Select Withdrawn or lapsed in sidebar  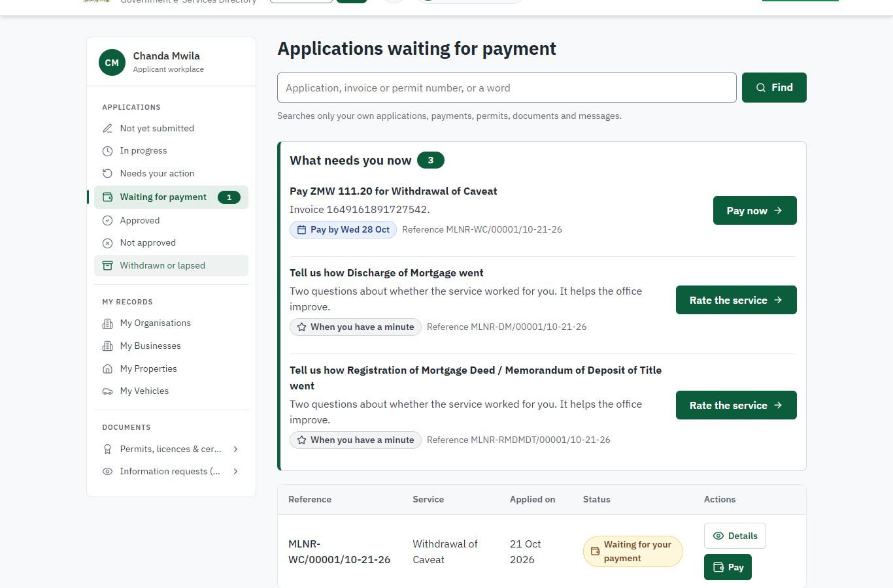(x=171, y=266)
